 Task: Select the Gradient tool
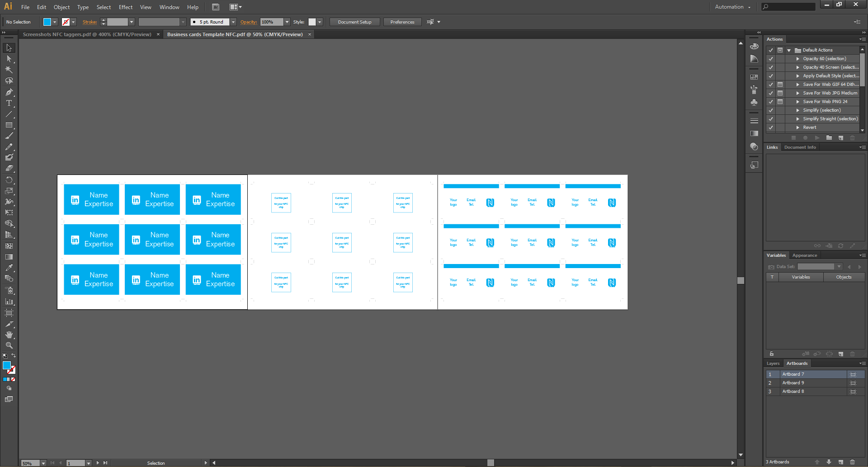click(9, 257)
